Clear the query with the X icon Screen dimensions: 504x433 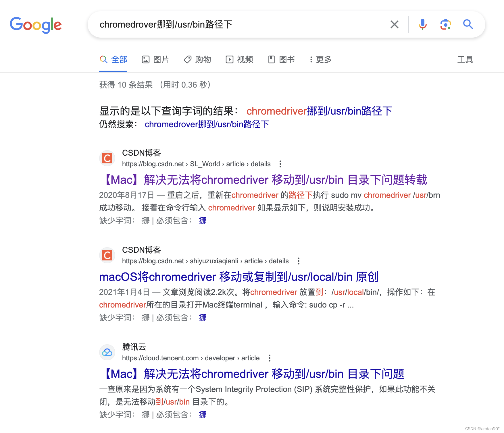click(x=394, y=24)
